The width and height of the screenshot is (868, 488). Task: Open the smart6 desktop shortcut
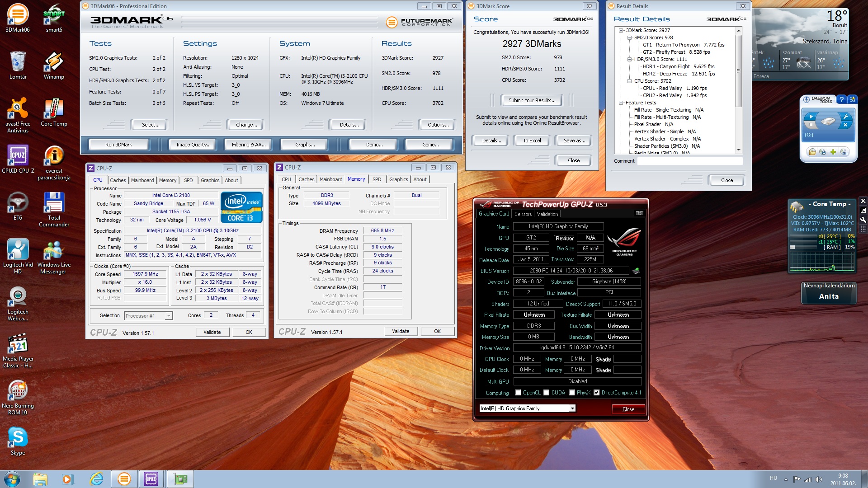[54, 18]
